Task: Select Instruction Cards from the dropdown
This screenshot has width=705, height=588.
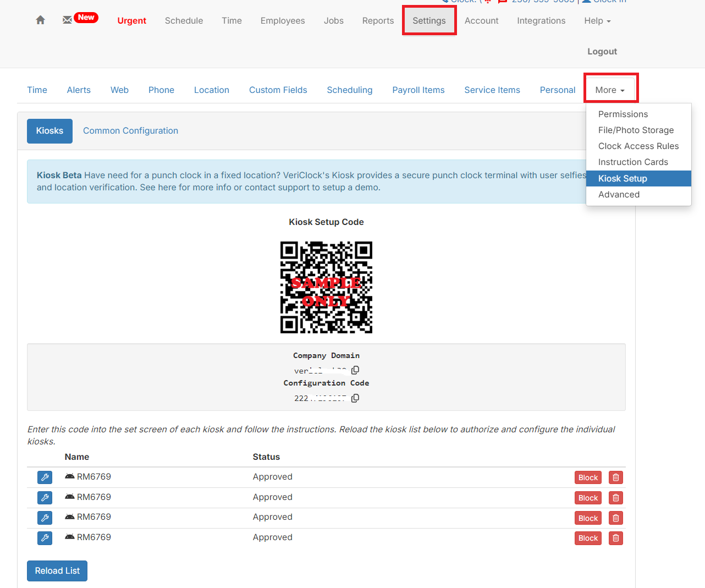Action: coord(638,162)
